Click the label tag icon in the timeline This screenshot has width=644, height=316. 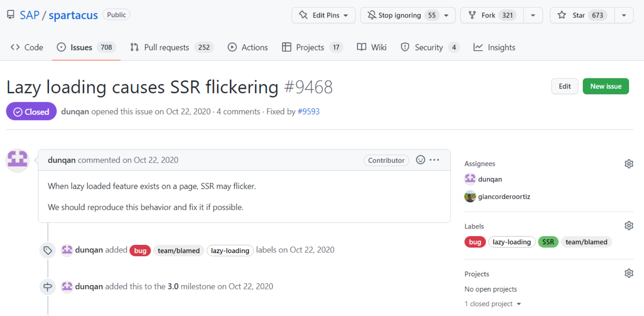click(x=48, y=250)
